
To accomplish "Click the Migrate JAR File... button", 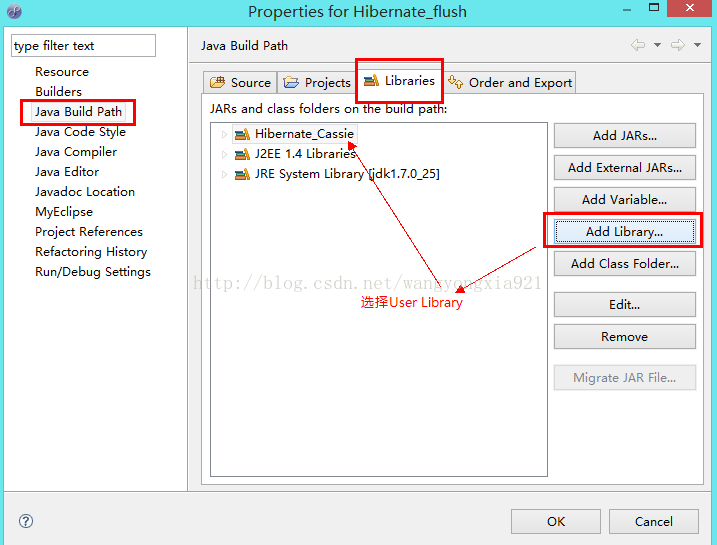I will click(x=625, y=378).
